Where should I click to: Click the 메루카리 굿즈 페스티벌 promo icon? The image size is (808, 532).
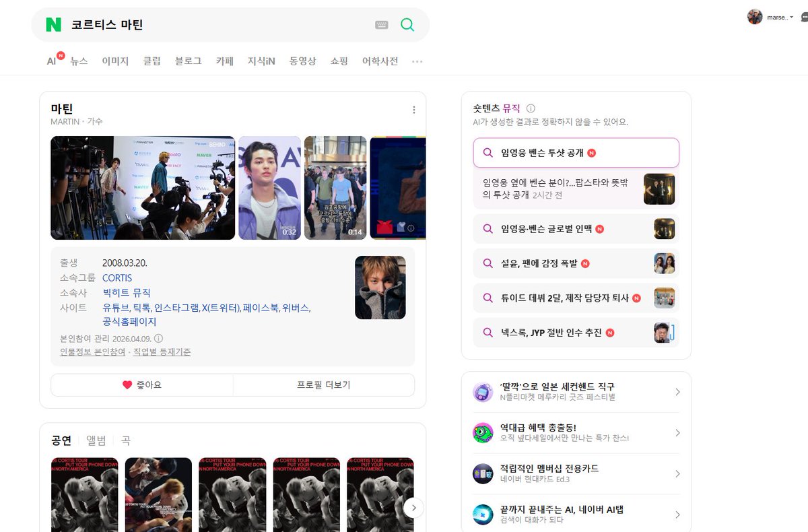(x=483, y=392)
